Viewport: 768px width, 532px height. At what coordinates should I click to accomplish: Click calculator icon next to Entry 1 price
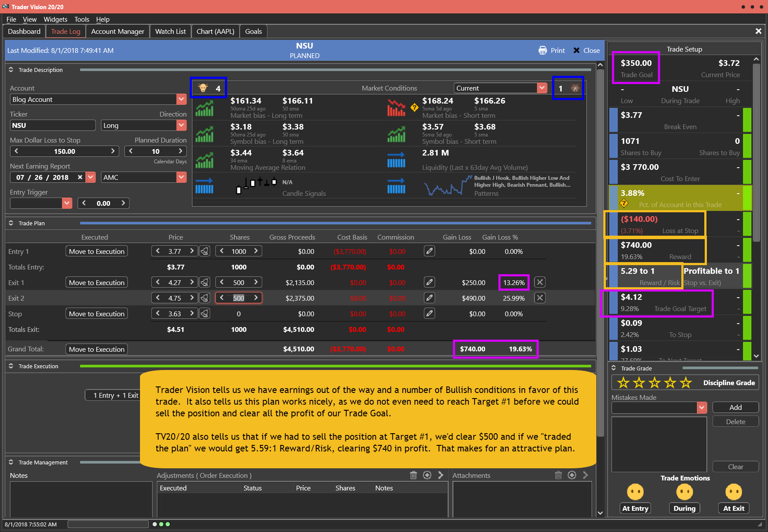pos(205,251)
